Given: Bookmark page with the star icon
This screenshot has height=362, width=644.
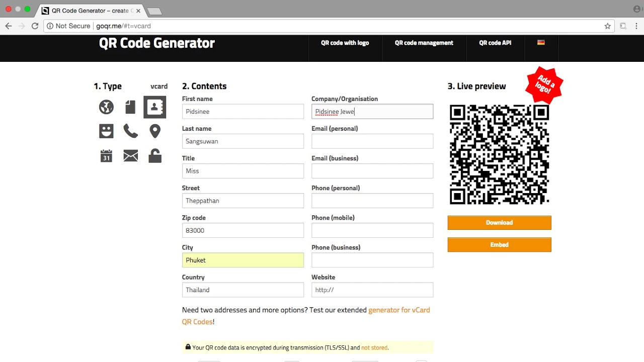Looking at the screenshot, I should (x=608, y=26).
